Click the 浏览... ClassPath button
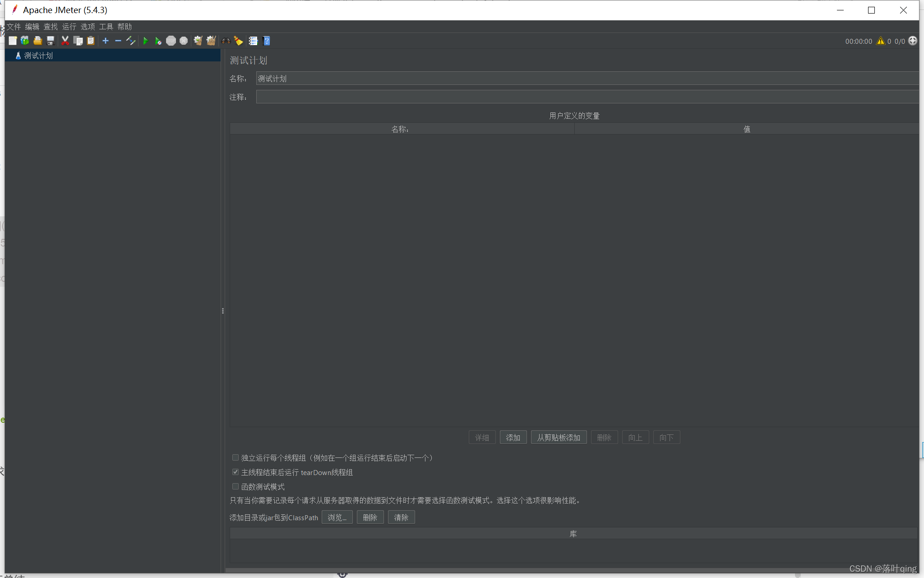The width and height of the screenshot is (924, 578). coord(337,517)
